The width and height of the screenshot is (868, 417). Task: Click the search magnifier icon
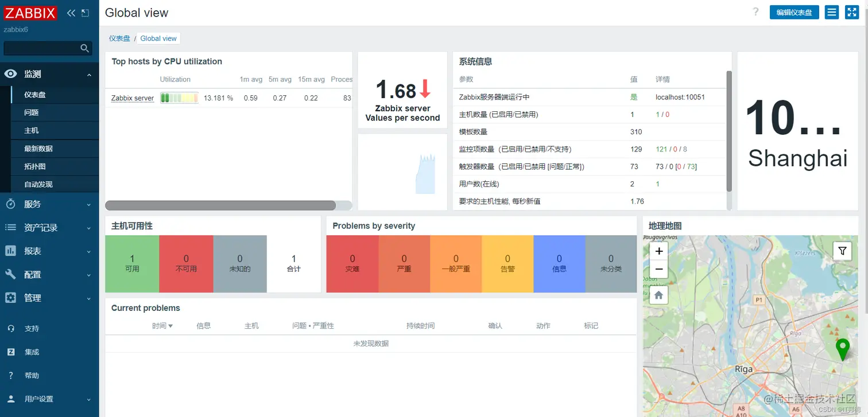[x=84, y=48]
